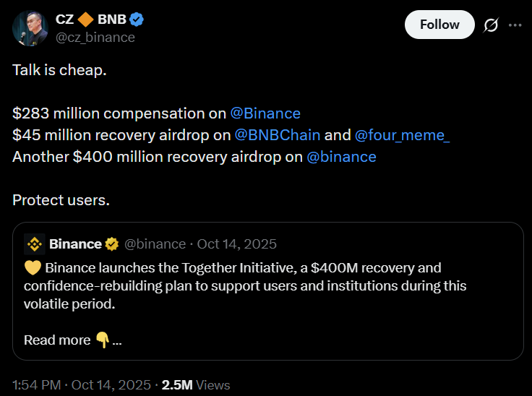Click the gold verified badge next to Binance
Image resolution: width=532 pixels, height=396 pixels.
tap(112, 244)
